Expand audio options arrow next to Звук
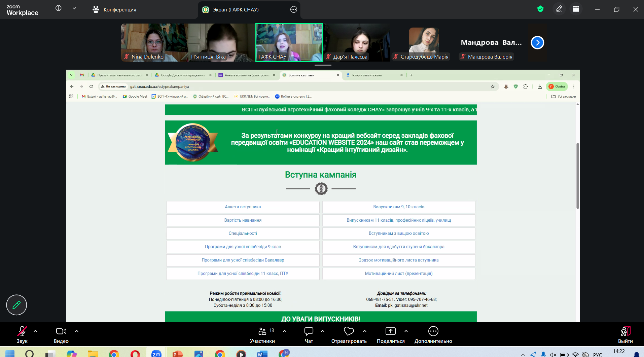Image resolution: width=644 pixels, height=357 pixels. [x=35, y=331]
